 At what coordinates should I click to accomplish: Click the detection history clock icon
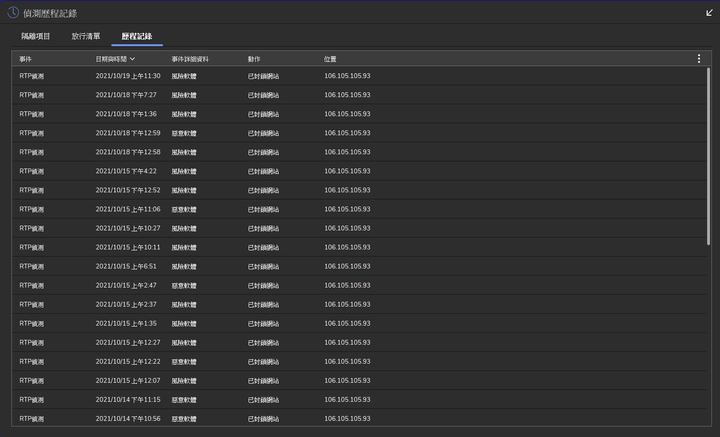(13, 12)
